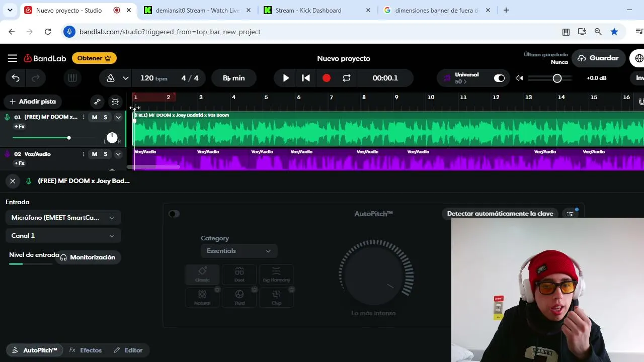The image size is (644, 362).
Task: Add Fx to track 01
Action: pyautogui.click(x=19, y=127)
